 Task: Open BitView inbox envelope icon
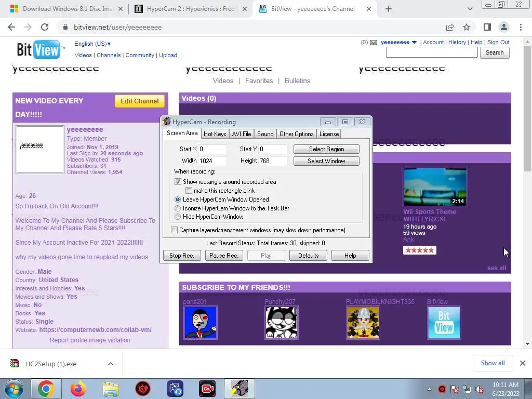pos(374,43)
